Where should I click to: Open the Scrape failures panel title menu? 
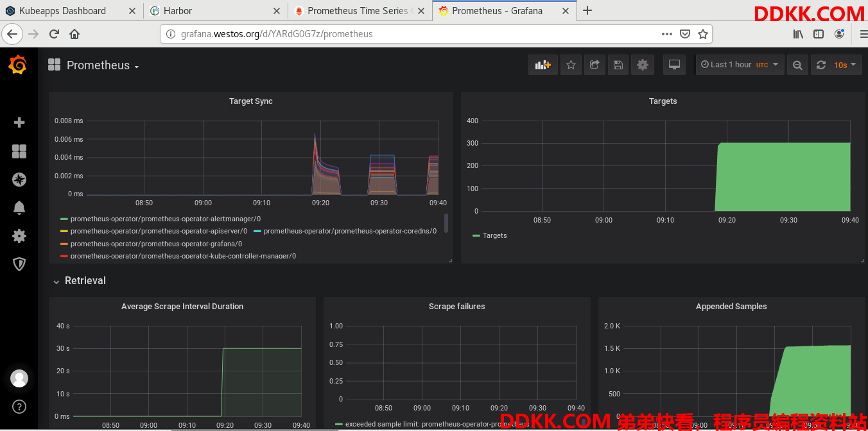457,307
